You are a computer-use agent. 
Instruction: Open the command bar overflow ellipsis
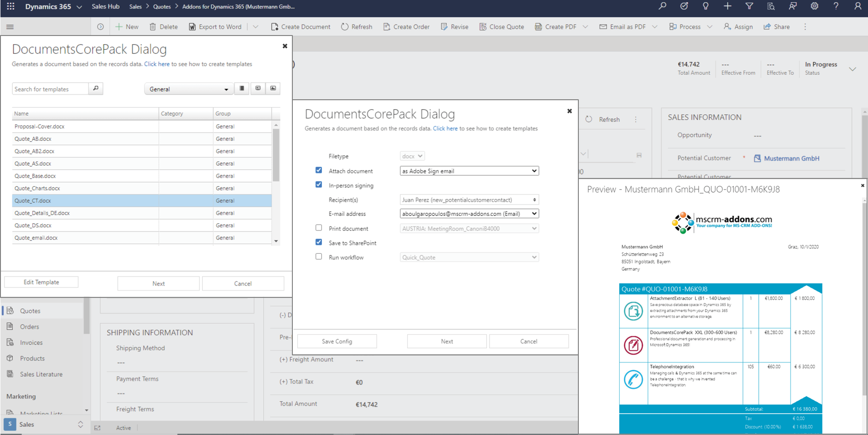point(805,27)
